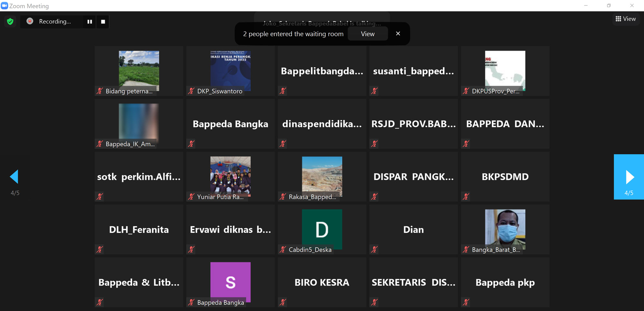This screenshot has width=644, height=311.
Task: Click the red recording indicator icon
Action: point(30,21)
